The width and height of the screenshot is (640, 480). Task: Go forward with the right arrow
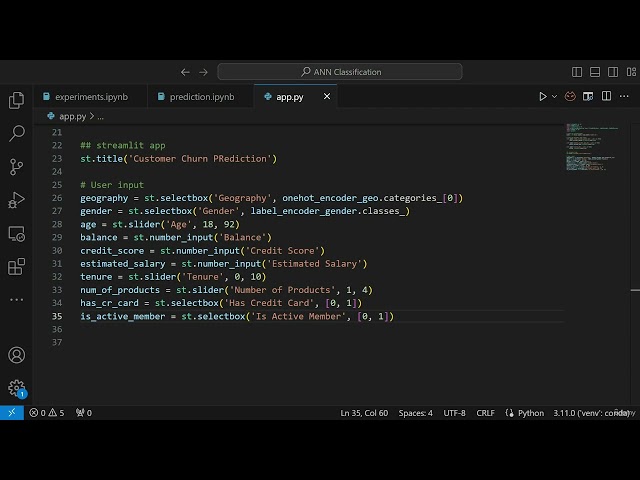[x=203, y=72]
